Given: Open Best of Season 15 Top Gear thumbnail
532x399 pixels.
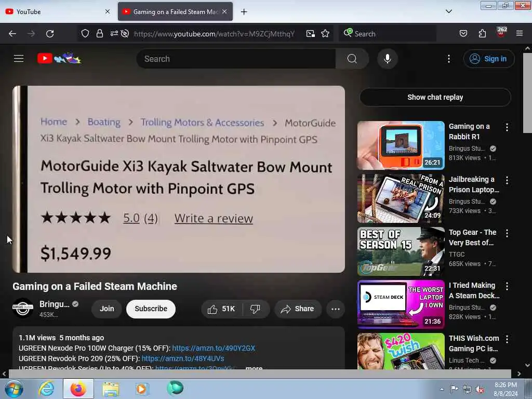Looking at the screenshot, I should coord(401,251).
